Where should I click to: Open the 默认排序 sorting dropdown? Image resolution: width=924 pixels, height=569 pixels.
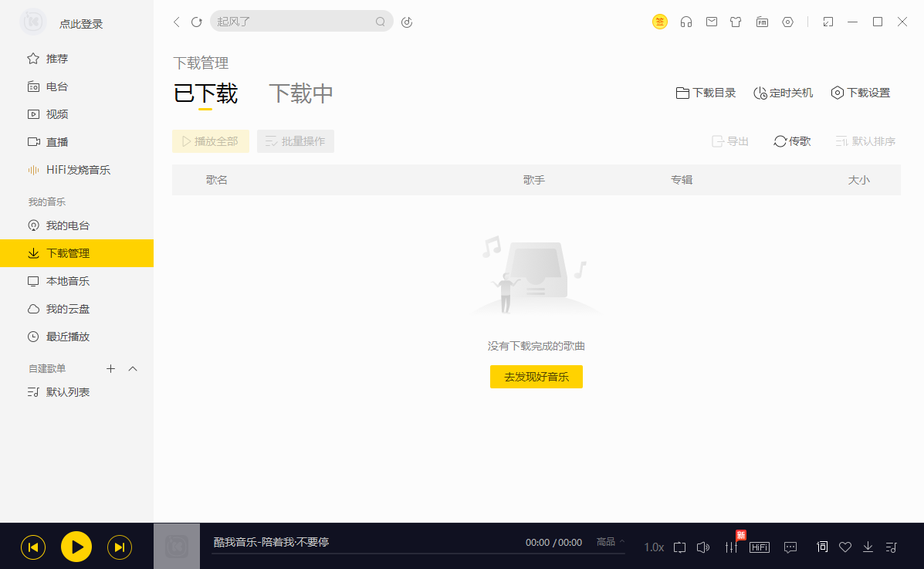click(x=865, y=141)
